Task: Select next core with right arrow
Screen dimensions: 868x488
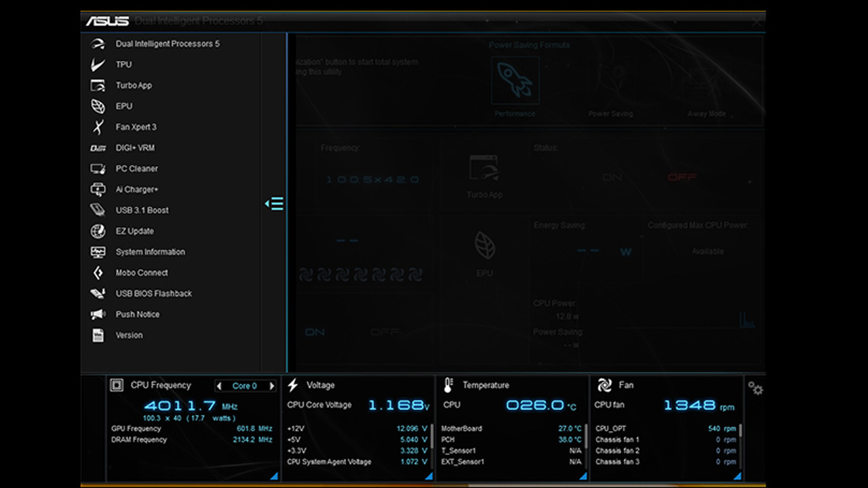Action: click(x=272, y=386)
